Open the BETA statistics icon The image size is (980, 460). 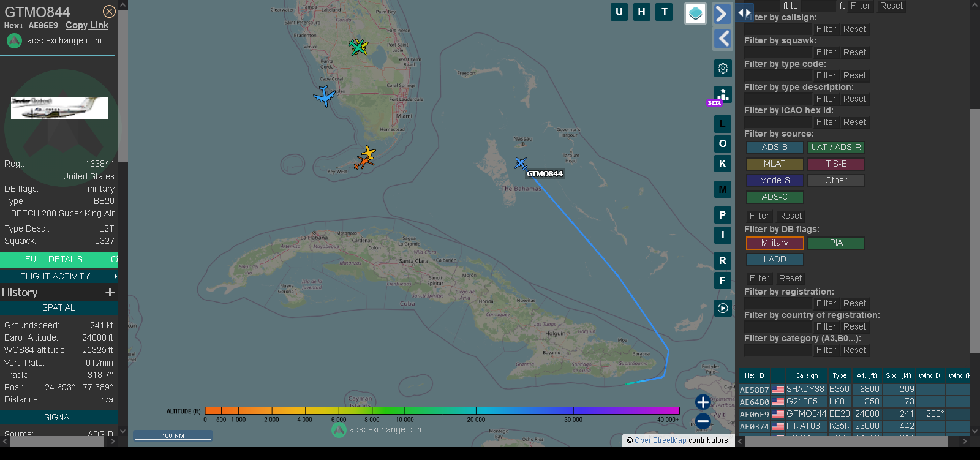pyautogui.click(x=723, y=95)
